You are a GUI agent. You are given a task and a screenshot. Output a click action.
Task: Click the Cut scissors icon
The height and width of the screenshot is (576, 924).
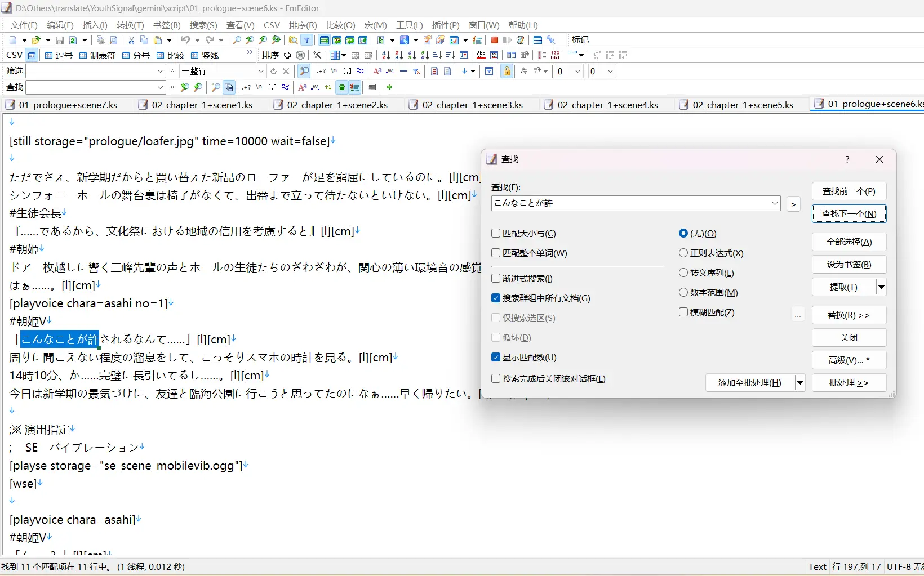tap(131, 40)
